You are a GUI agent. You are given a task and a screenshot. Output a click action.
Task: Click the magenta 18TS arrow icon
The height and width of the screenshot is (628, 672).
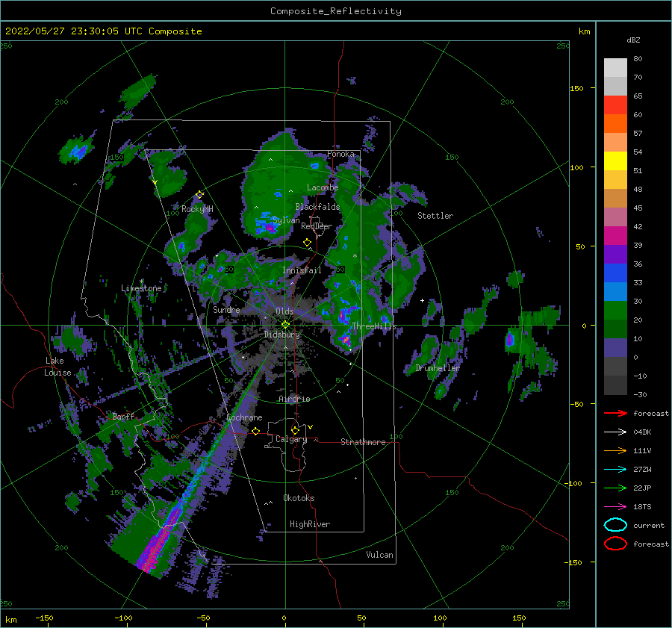pos(615,507)
